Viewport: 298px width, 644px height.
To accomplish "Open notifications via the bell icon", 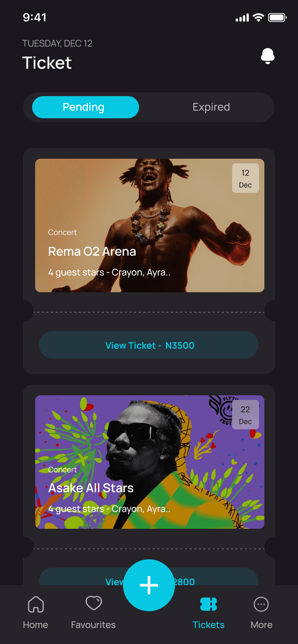I will coord(268,56).
